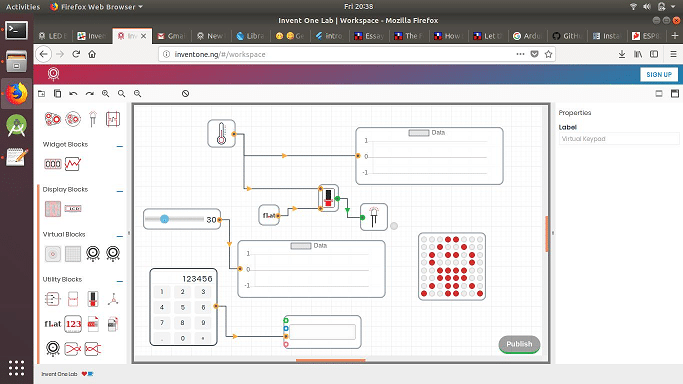Zoom in on the workspace
Screen dimensions: 683x384
coord(105,94)
